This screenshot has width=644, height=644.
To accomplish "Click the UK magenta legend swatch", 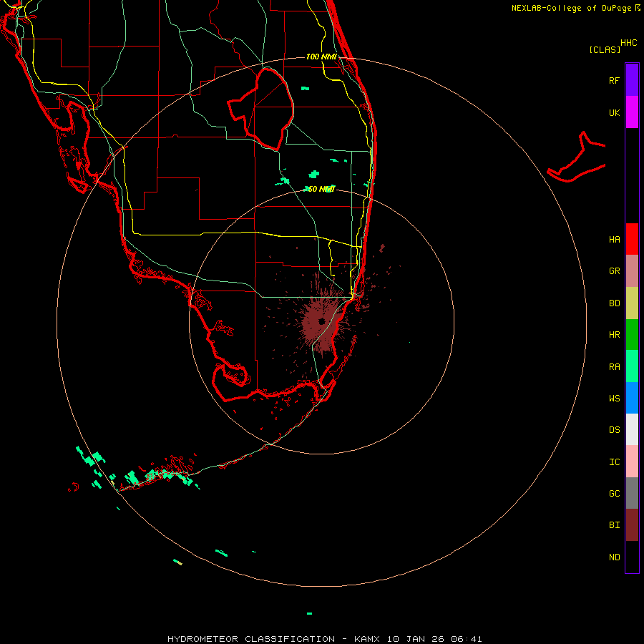I will coord(632,112).
